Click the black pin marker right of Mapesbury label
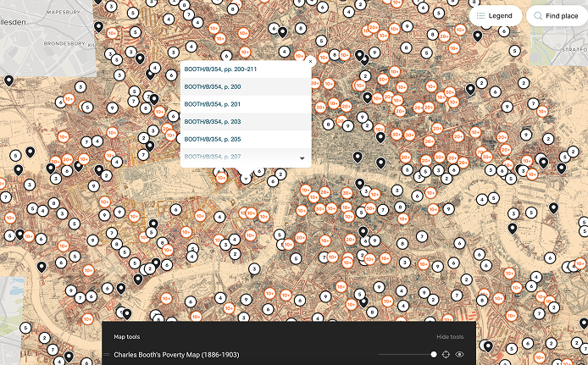 (x=98, y=26)
